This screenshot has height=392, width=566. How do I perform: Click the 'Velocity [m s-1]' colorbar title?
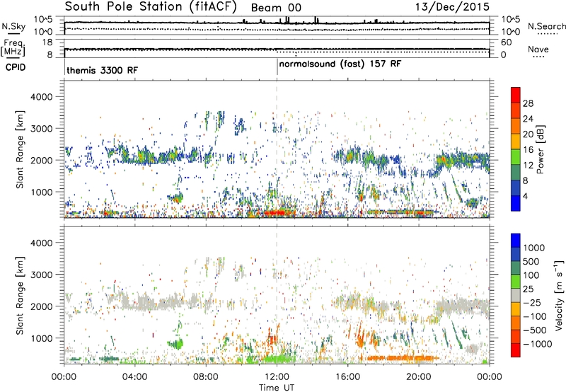click(559, 295)
